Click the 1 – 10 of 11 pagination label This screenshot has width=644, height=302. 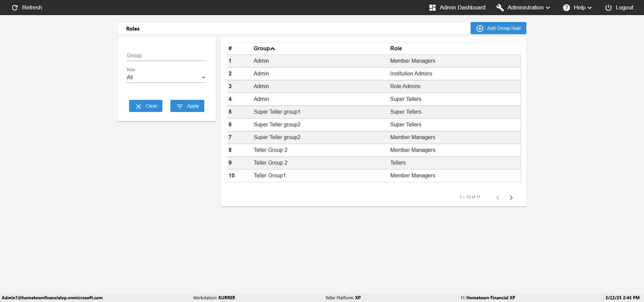pos(470,197)
